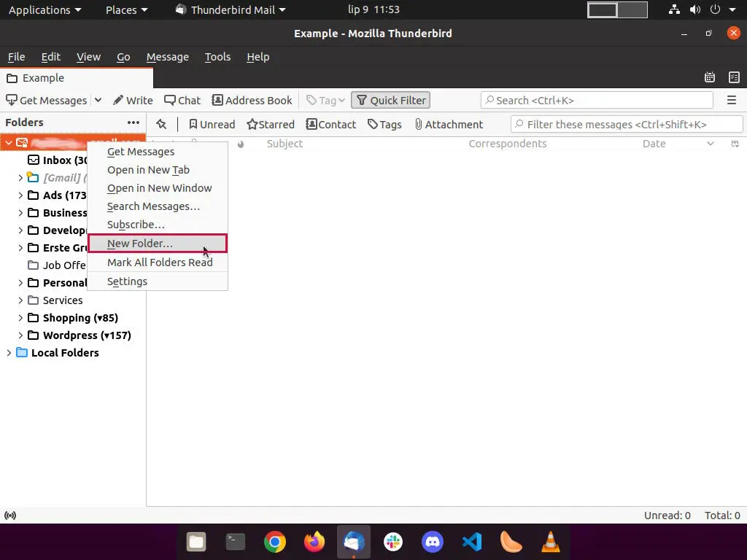Filter messages with Attachment
Image resolution: width=747 pixels, height=560 pixels.
click(x=449, y=124)
